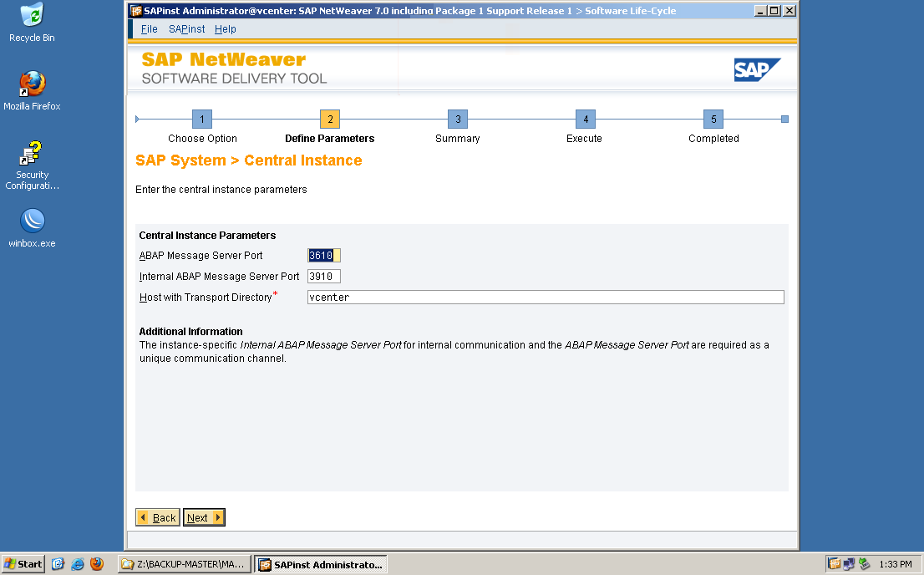Click the 'Define Parameters' step label
The width and height of the screenshot is (924, 575).
click(329, 139)
